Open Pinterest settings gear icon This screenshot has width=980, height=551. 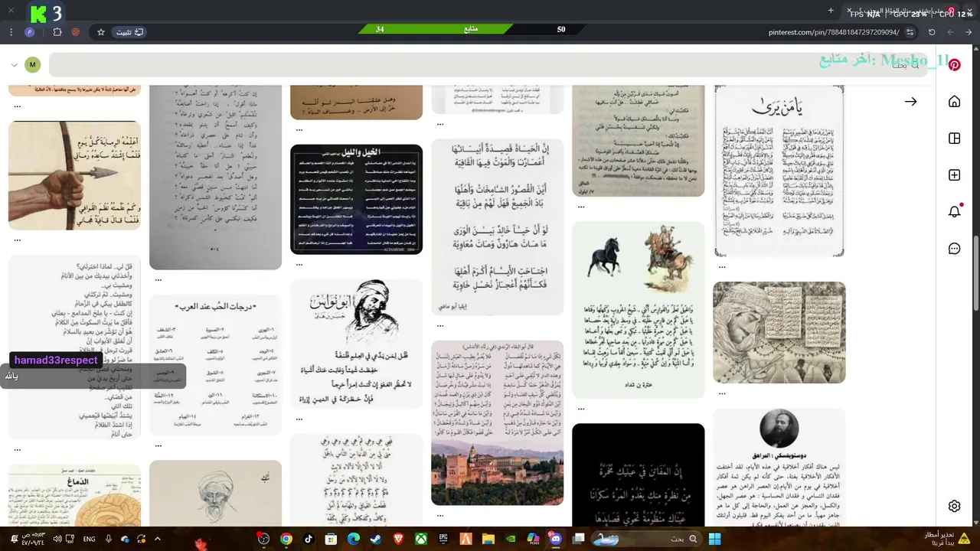(x=954, y=506)
